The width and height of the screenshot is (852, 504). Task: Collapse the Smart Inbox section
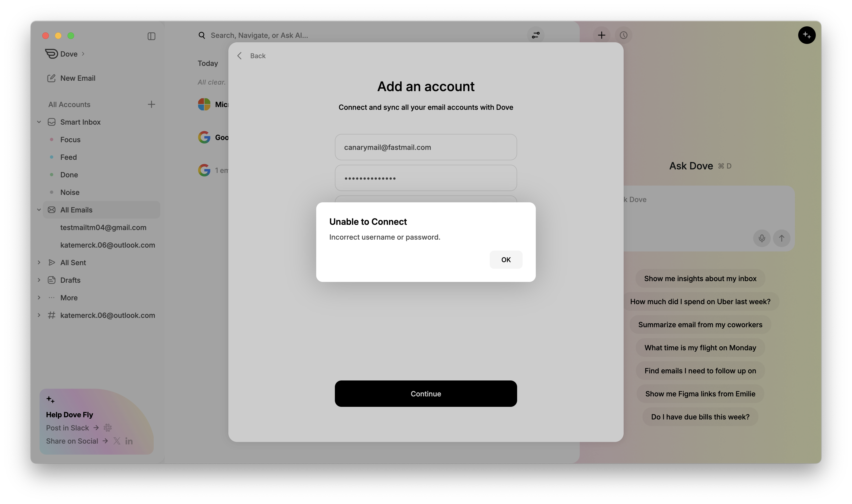39,122
